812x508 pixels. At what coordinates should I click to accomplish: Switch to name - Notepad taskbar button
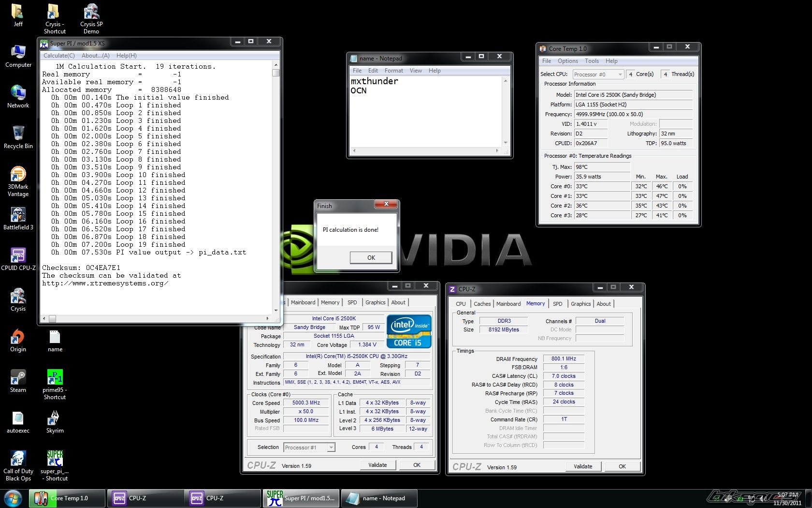click(x=379, y=498)
